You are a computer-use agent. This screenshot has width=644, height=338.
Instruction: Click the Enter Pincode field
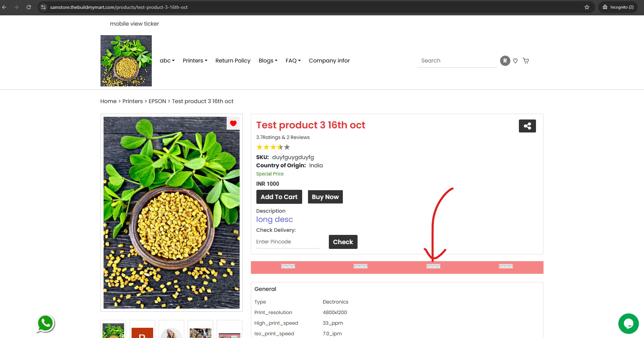click(x=288, y=242)
